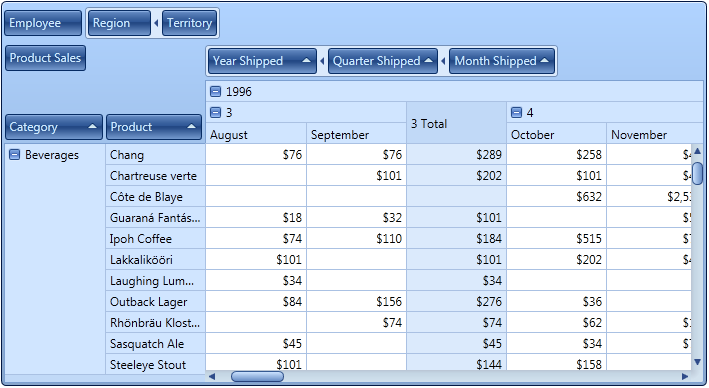Sort by the Category field header
709x388 pixels.
54,127
